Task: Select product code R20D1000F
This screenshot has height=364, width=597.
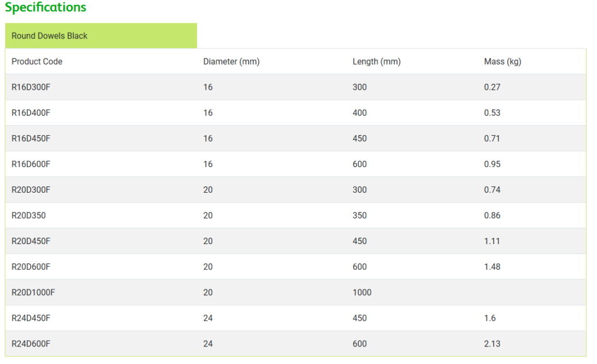Action: point(33,292)
